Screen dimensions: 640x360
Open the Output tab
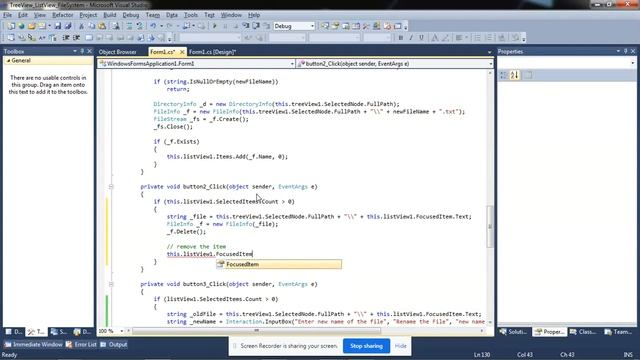tap(114, 344)
